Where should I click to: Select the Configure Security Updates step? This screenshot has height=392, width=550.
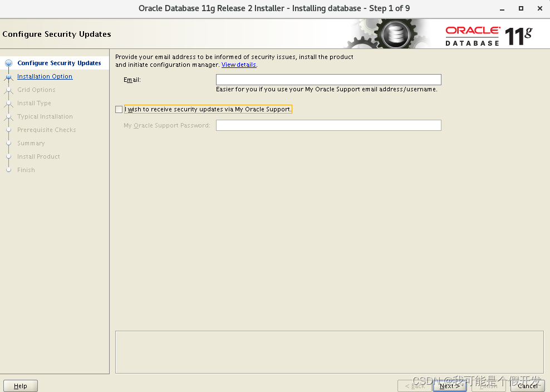point(59,63)
